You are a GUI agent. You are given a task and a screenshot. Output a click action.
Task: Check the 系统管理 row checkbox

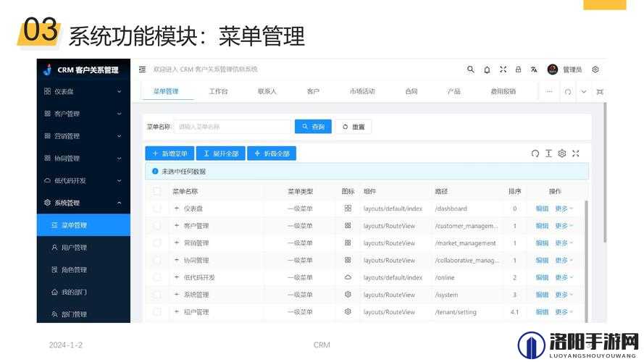point(156,295)
